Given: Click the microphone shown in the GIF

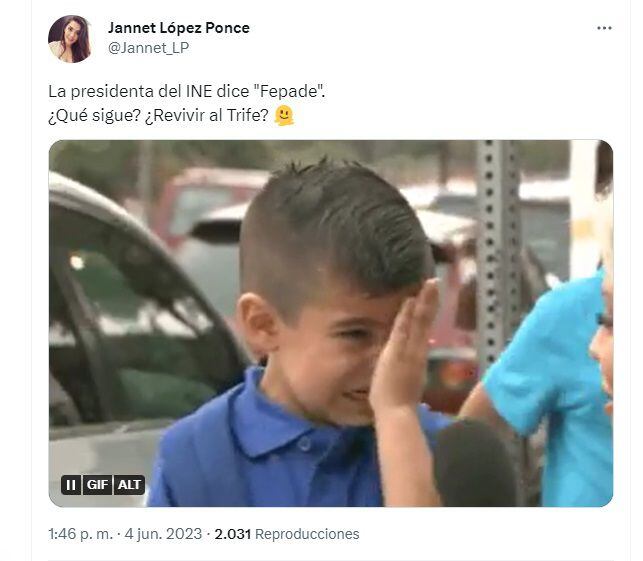Looking at the screenshot, I should [x=476, y=463].
